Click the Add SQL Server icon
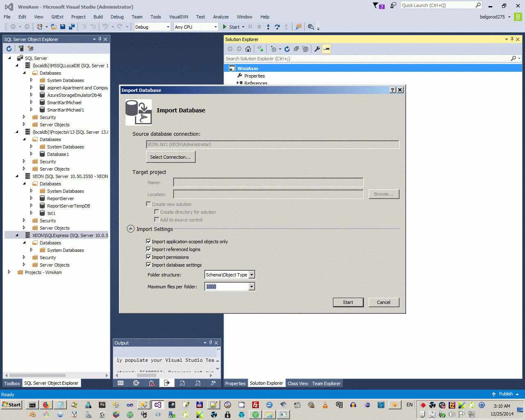The image size is (525, 420). pyautogui.click(x=21, y=48)
